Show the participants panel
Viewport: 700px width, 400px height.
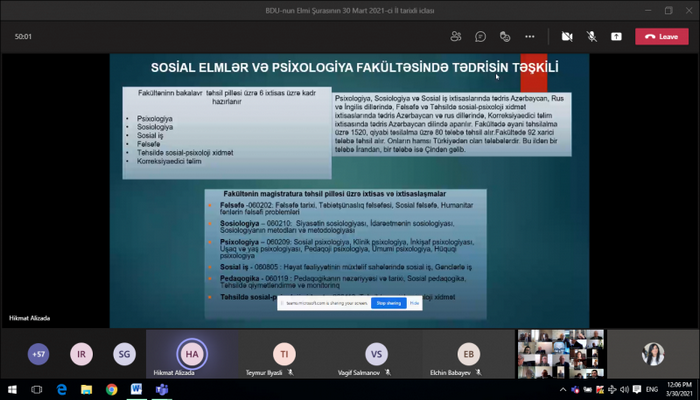(456, 36)
